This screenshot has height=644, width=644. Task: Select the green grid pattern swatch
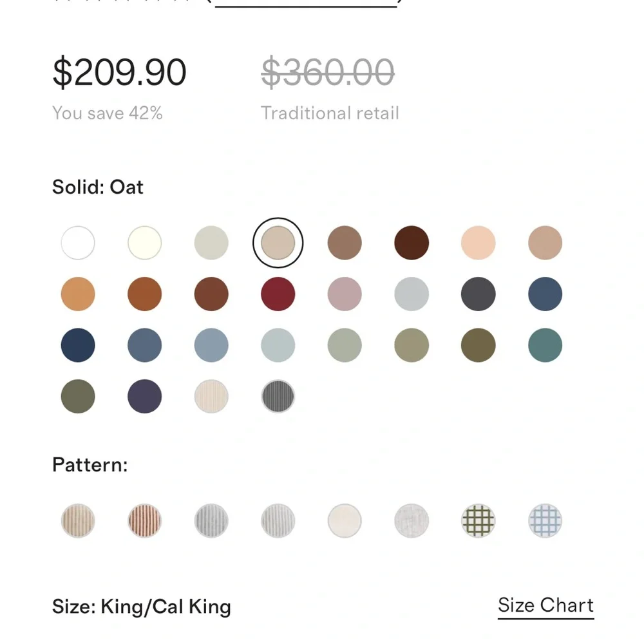(x=478, y=521)
